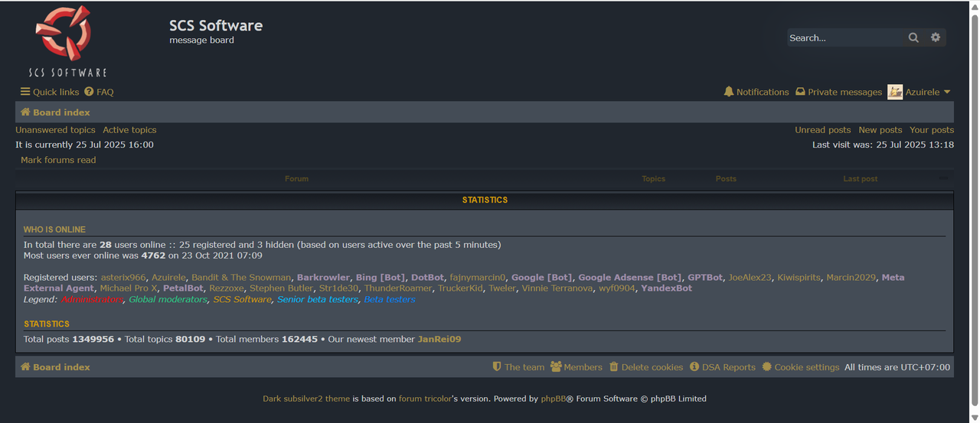Click the Azuirele avatar image
980x423 pixels.
point(895,92)
